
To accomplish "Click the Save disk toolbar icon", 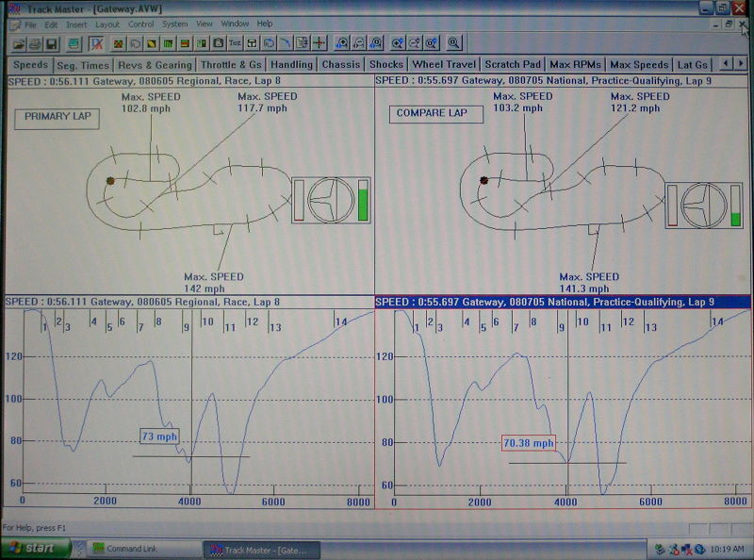I will tap(52, 43).
